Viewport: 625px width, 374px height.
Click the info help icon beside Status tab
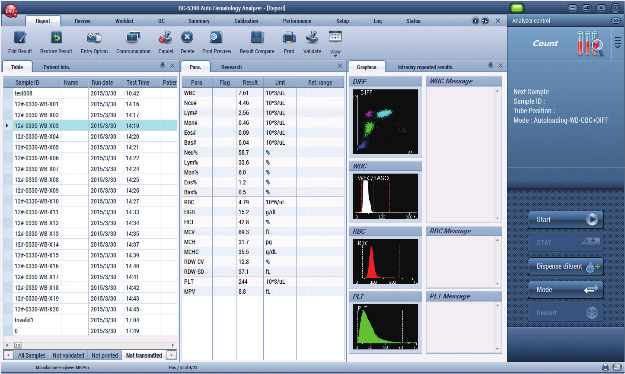click(x=475, y=21)
